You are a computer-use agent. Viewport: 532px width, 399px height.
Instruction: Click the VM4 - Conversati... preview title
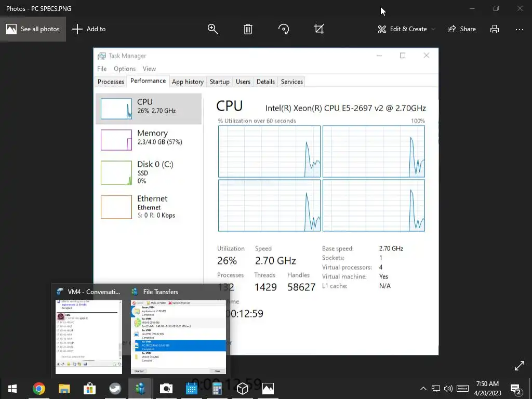coord(94,292)
